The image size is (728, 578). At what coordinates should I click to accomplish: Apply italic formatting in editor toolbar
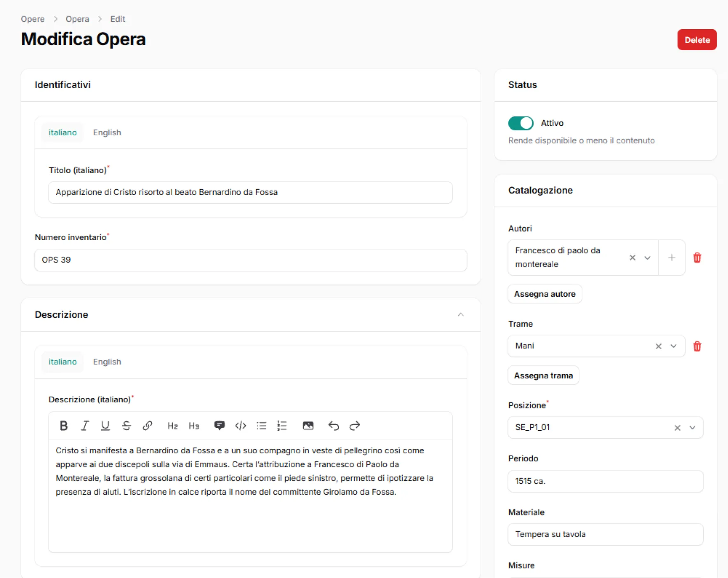tap(85, 426)
